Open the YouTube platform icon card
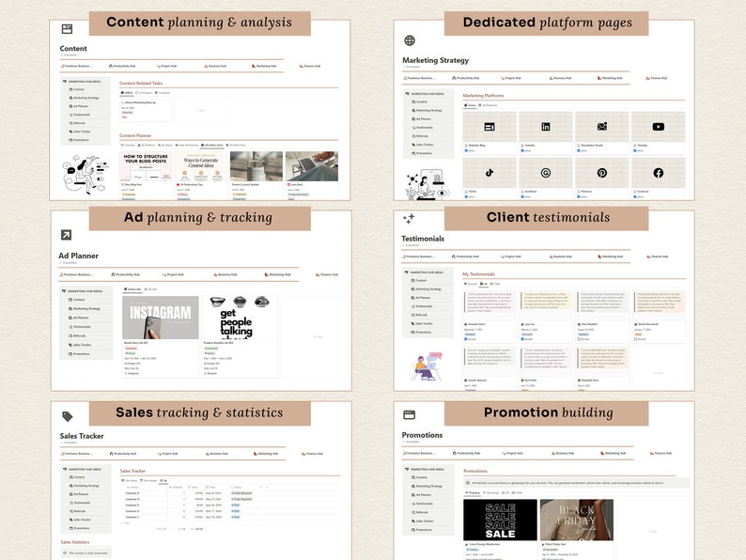The image size is (746, 560). (x=659, y=127)
